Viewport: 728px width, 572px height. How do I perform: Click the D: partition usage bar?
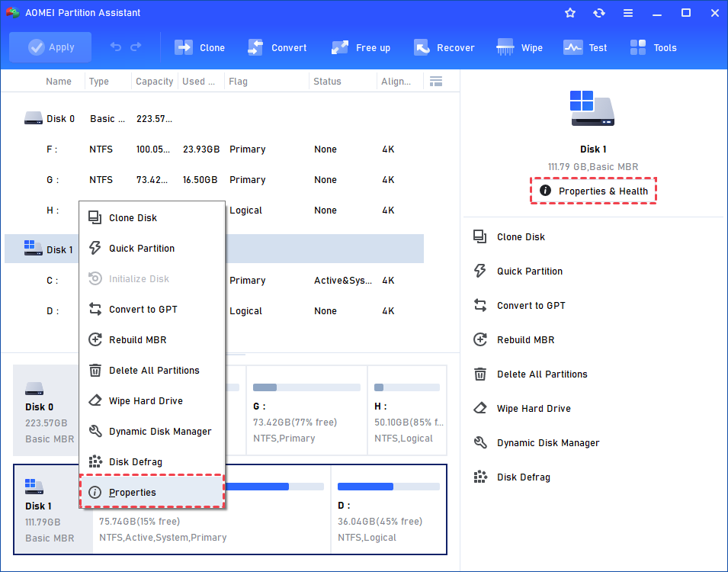388,487
